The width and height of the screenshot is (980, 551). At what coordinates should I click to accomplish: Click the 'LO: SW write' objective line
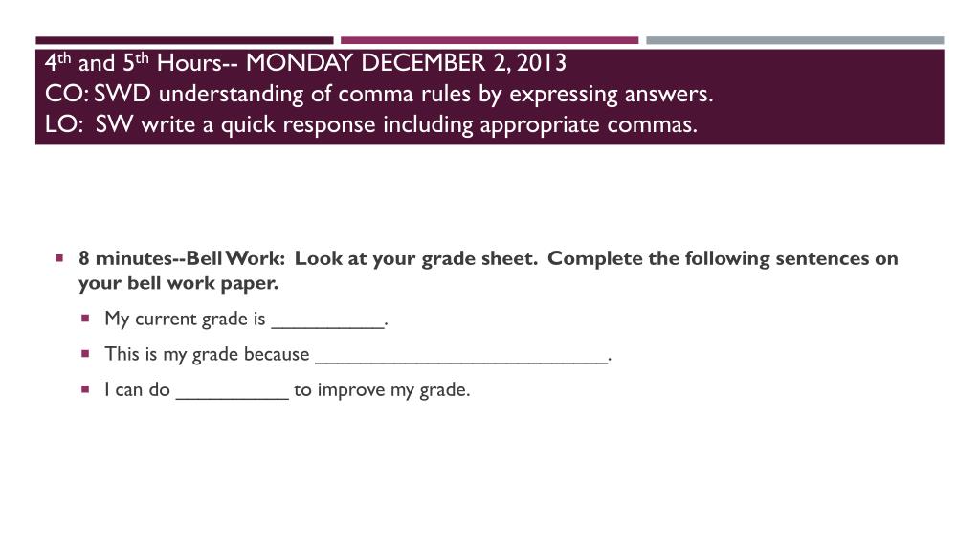[x=370, y=124]
